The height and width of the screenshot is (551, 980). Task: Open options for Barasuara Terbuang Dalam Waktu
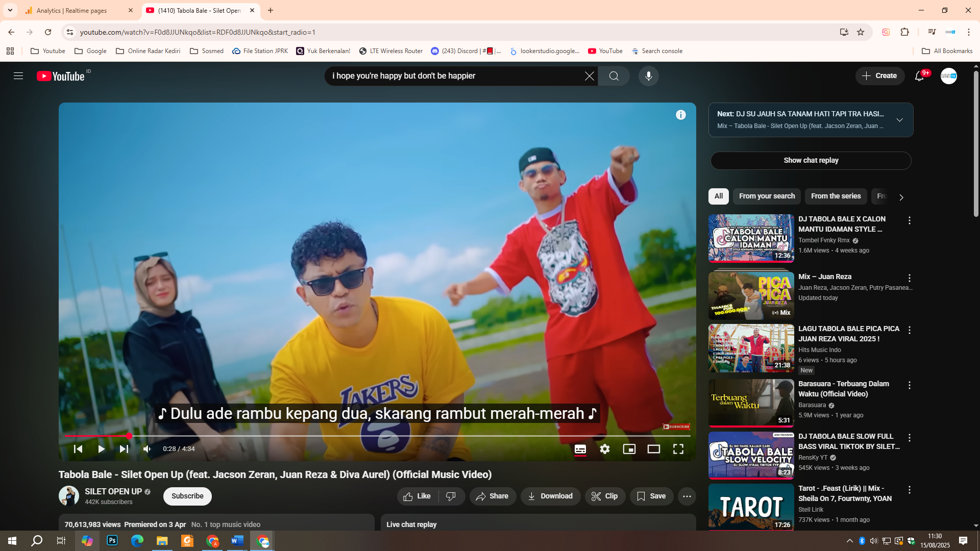[909, 385]
